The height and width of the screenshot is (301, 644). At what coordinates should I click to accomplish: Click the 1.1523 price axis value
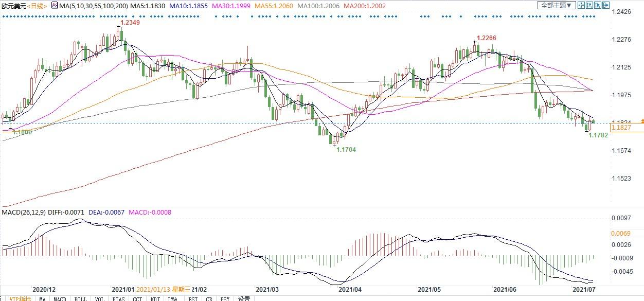coord(621,179)
